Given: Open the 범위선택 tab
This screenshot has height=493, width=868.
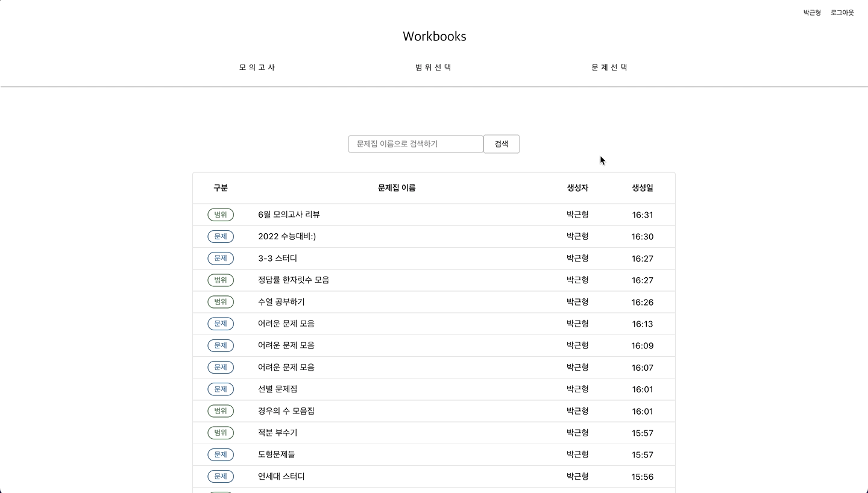Looking at the screenshot, I should (433, 67).
